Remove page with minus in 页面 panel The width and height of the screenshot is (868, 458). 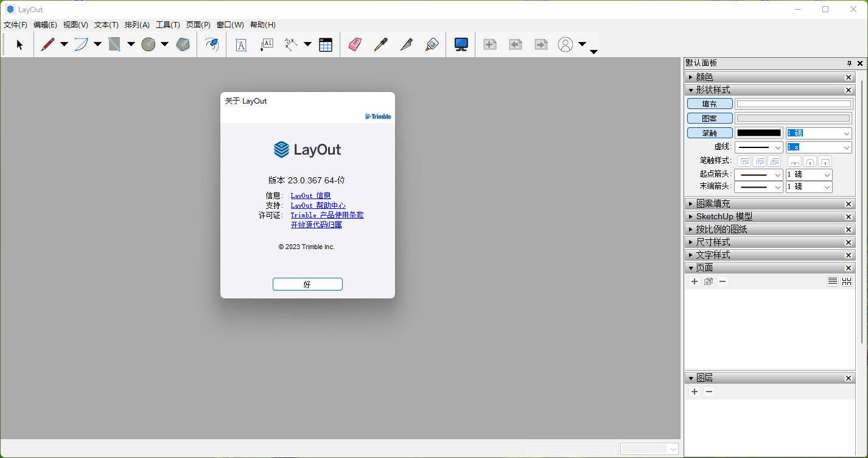tap(723, 281)
